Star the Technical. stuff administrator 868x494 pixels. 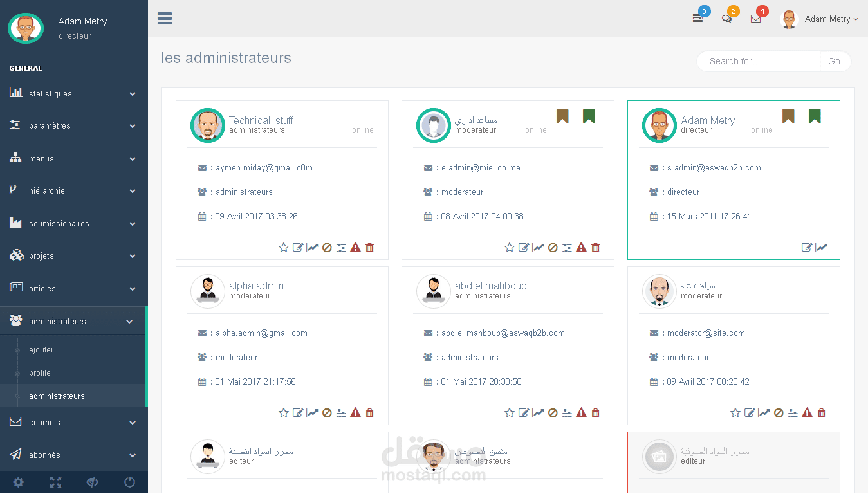pyautogui.click(x=283, y=247)
